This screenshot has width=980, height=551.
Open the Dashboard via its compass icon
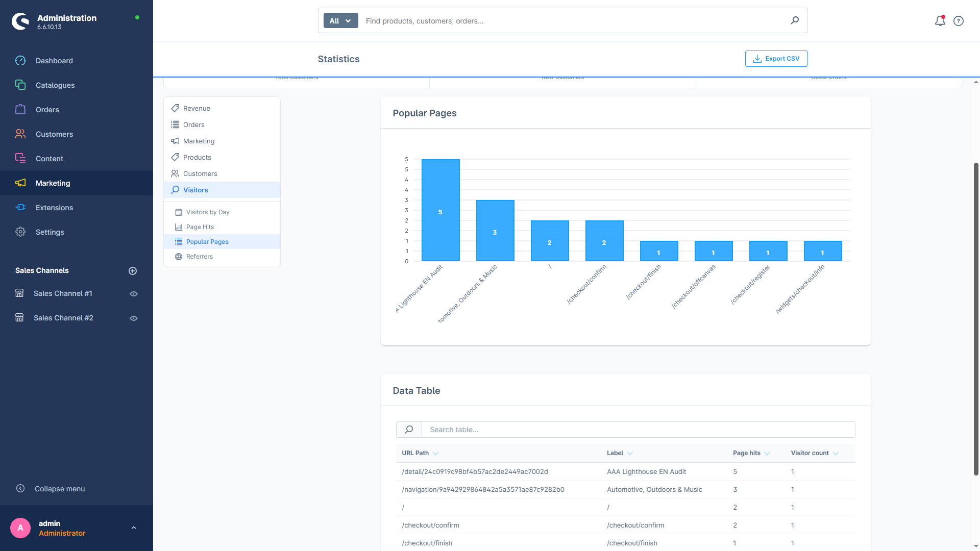(20, 60)
